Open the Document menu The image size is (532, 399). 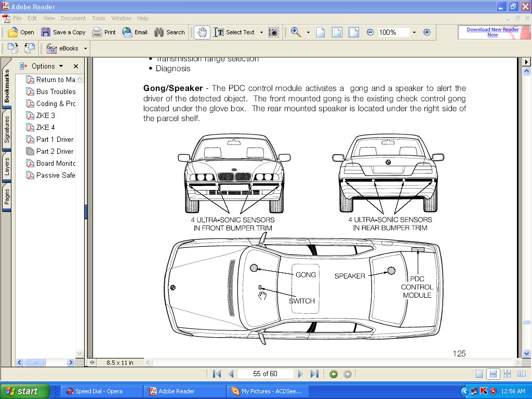73,18
